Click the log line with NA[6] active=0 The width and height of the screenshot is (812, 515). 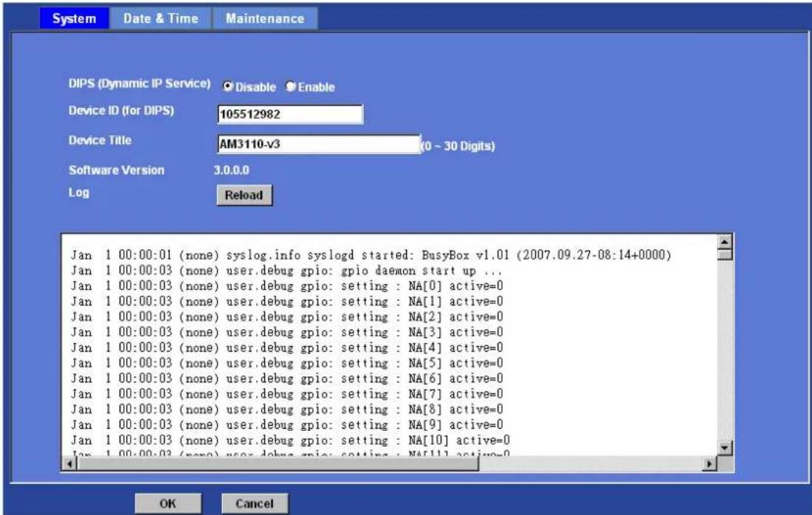[287, 379]
